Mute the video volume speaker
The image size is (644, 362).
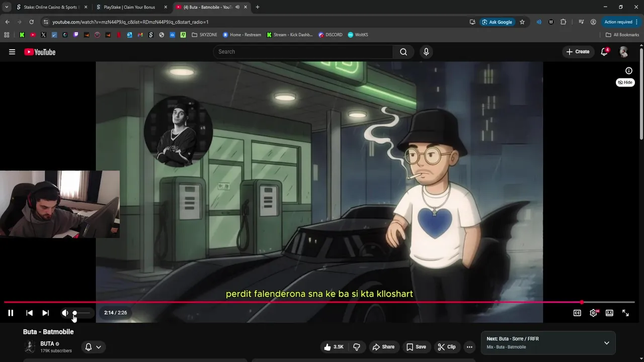click(x=65, y=313)
